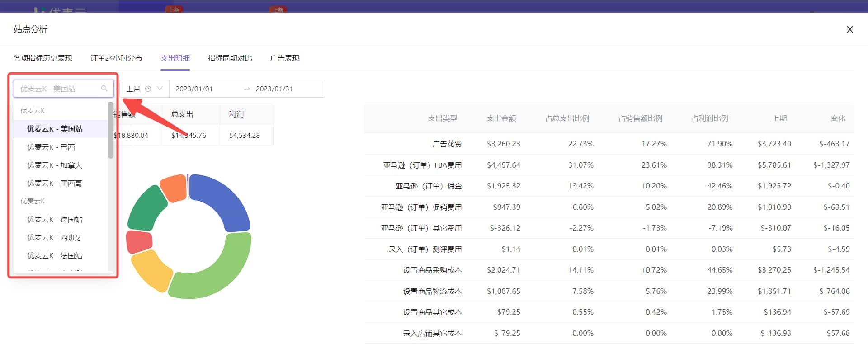Click the 上期 column header
This screenshot has height=353, width=868.
(x=779, y=118)
